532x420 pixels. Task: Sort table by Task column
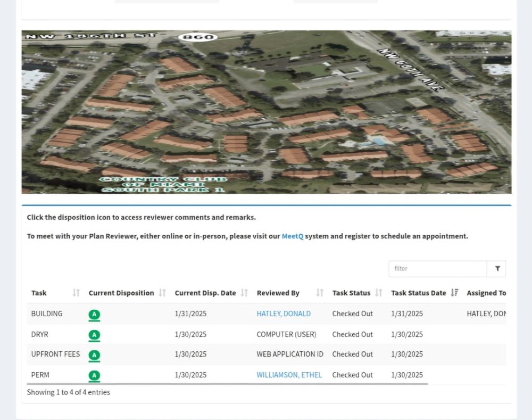(x=76, y=293)
